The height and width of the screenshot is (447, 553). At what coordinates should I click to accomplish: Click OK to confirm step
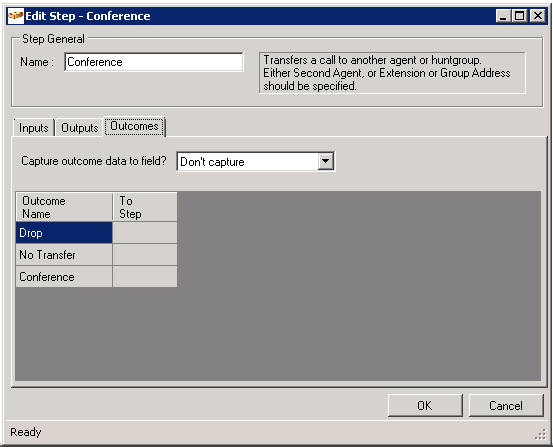(425, 405)
